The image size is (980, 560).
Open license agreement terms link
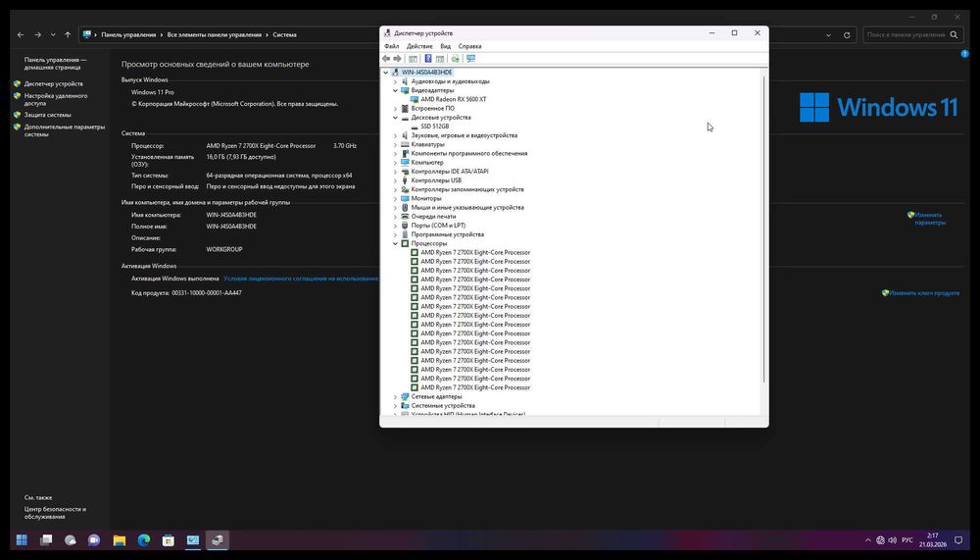301,279
